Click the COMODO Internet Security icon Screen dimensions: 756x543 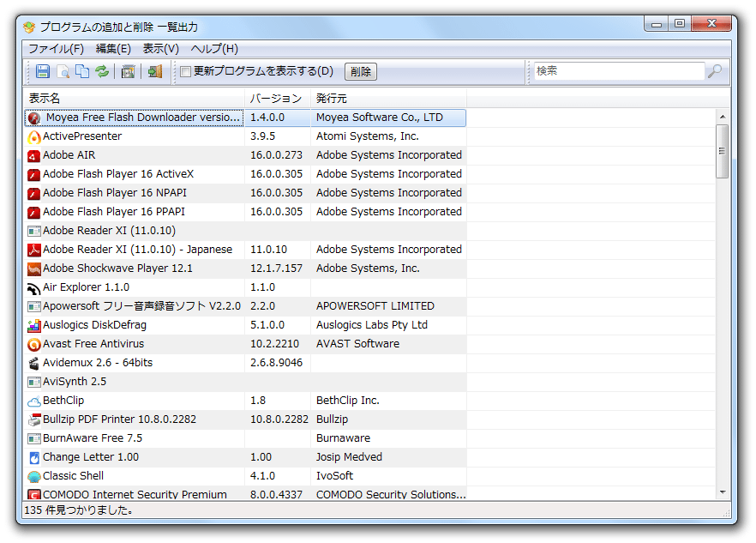pyautogui.click(x=34, y=494)
